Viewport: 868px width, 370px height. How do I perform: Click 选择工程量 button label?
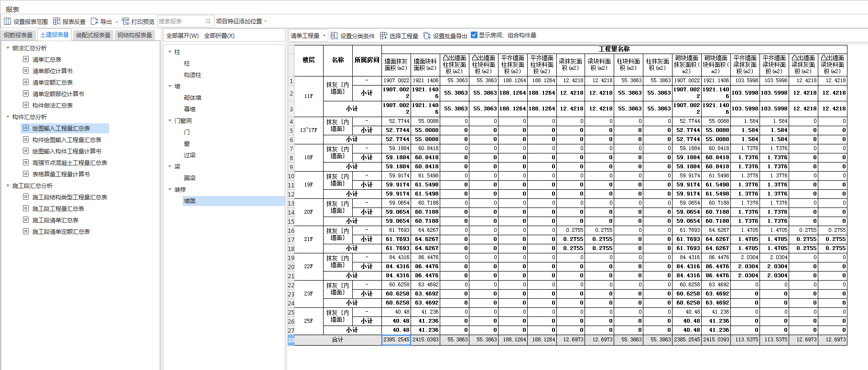coord(404,36)
